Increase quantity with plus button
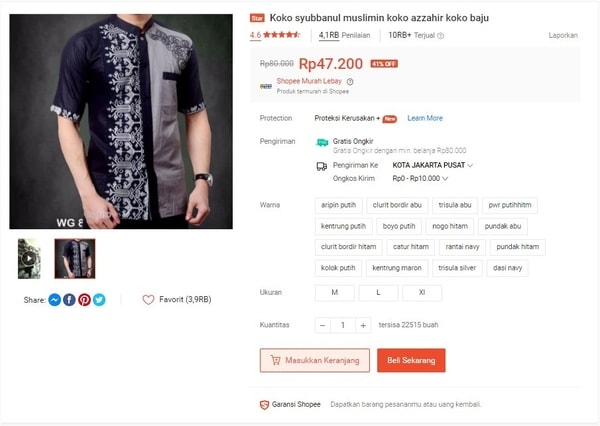 click(x=363, y=325)
